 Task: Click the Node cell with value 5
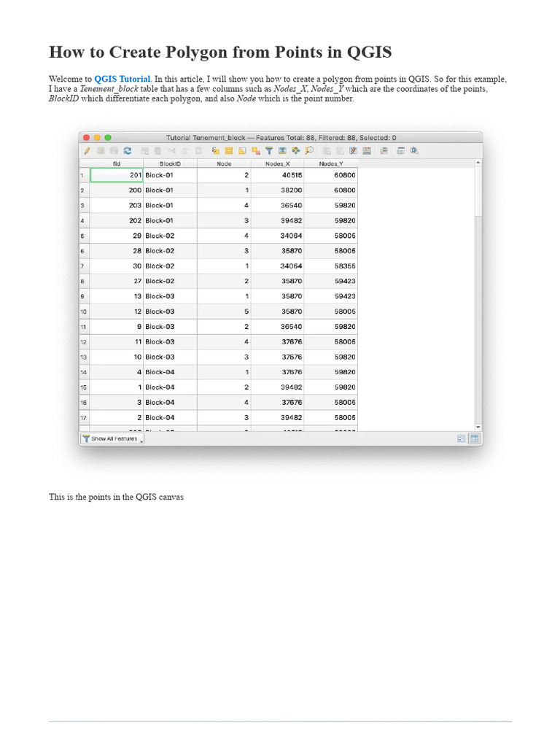click(224, 311)
